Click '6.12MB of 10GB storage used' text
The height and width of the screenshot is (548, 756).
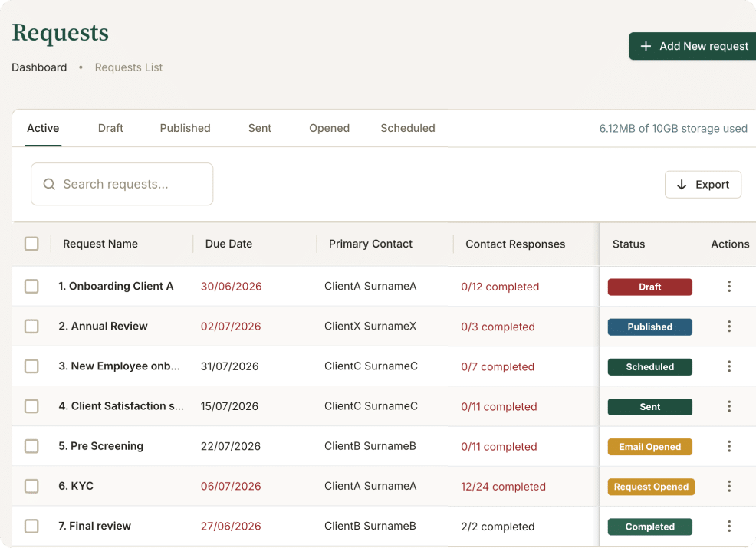pyautogui.click(x=673, y=129)
